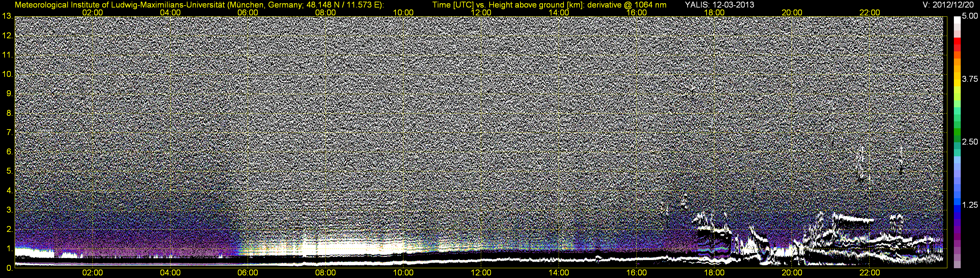The image size is (980, 278).
Task: Select the 20:00 label on the bottom time axis
Action: (792, 273)
